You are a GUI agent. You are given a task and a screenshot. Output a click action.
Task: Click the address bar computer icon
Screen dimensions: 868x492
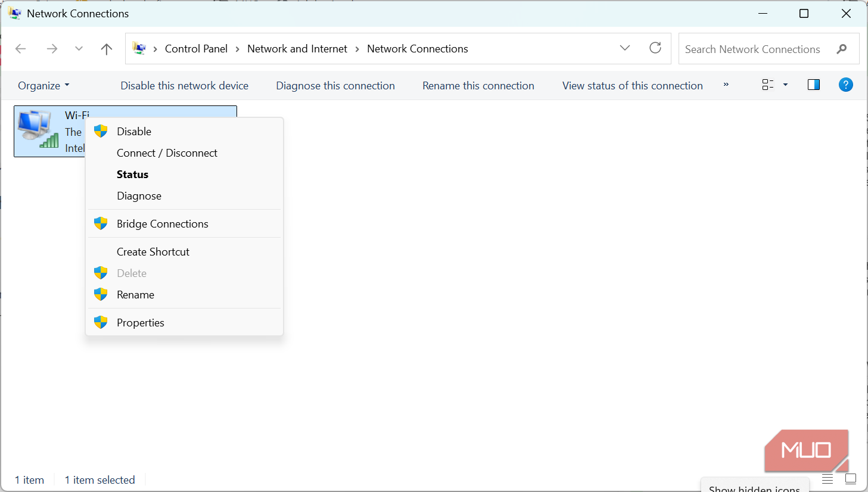pyautogui.click(x=139, y=48)
